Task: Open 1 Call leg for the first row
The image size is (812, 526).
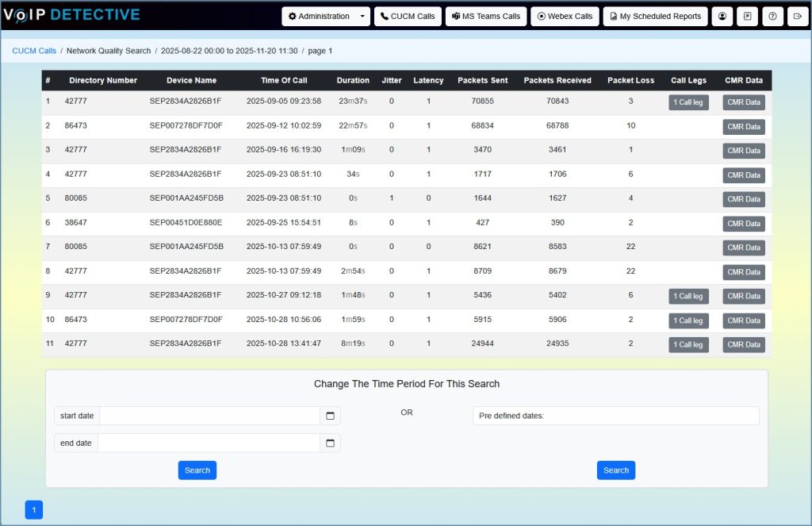Action: coord(688,102)
